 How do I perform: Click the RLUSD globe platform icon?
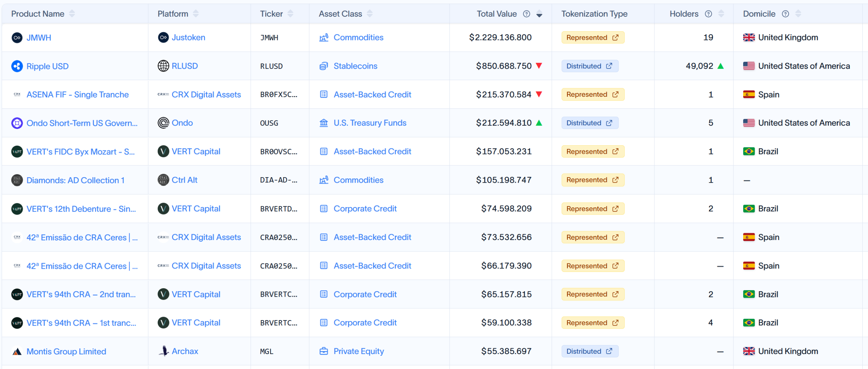pos(163,66)
